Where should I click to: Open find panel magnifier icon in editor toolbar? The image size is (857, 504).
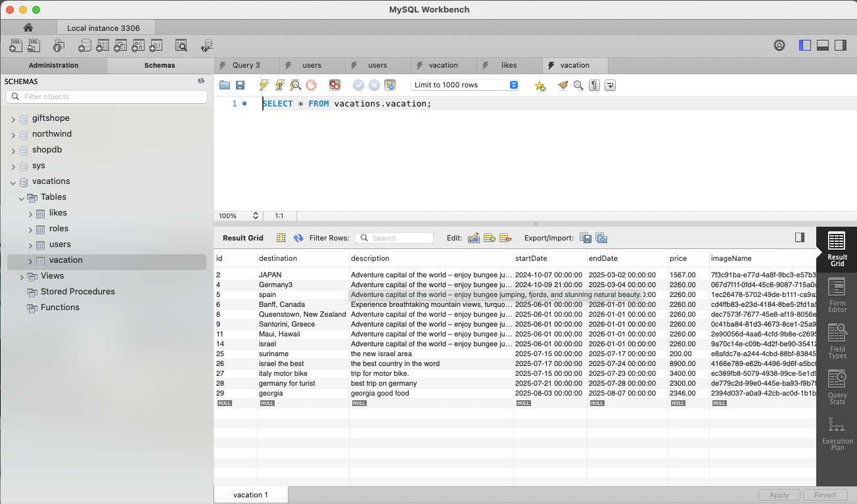pos(578,85)
